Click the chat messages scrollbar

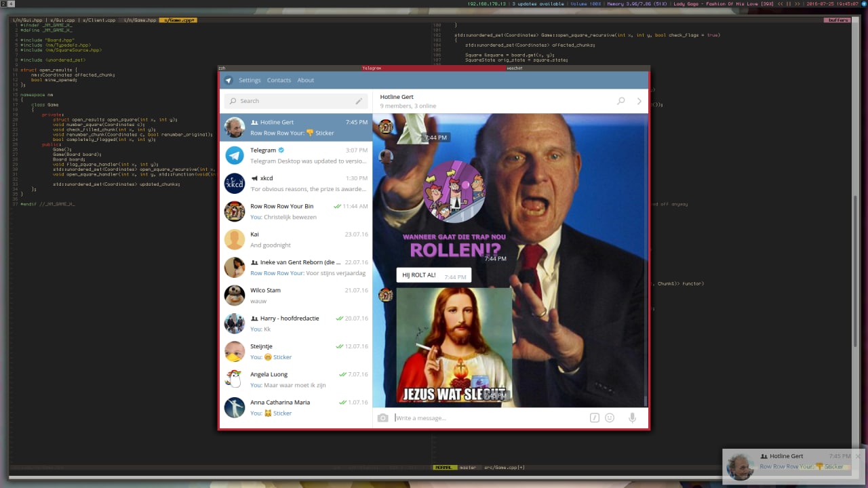646,400
